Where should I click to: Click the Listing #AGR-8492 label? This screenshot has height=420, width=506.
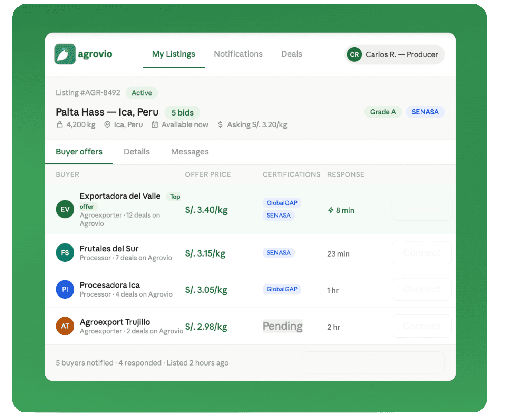tap(88, 93)
